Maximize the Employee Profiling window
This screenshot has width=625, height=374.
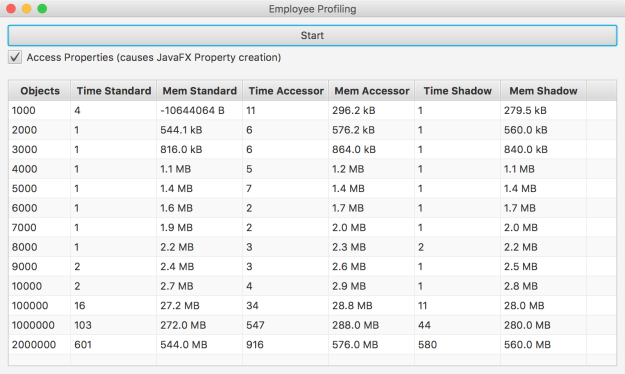pyautogui.click(x=42, y=8)
